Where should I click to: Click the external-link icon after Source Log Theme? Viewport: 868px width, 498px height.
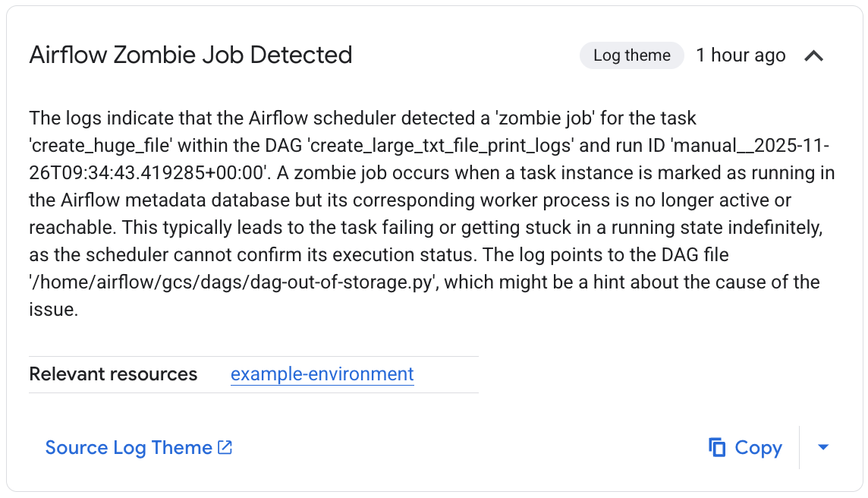(224, 447)
